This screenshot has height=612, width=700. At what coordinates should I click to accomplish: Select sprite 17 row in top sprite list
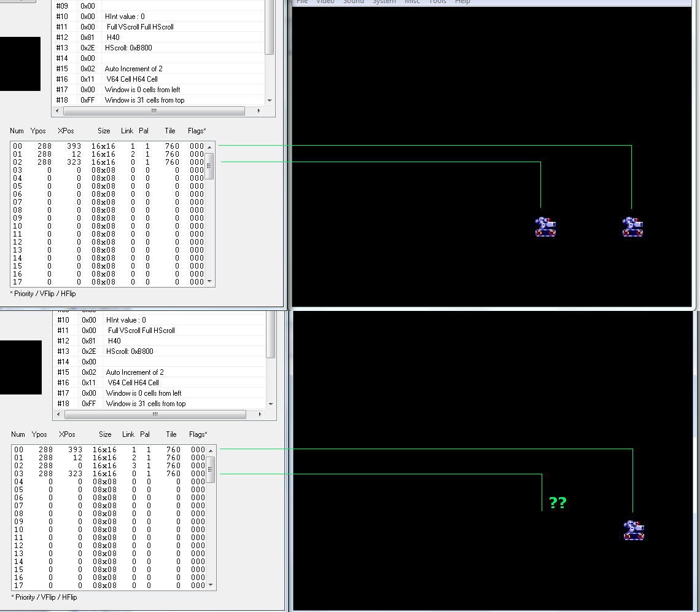[x=108, y=282]
